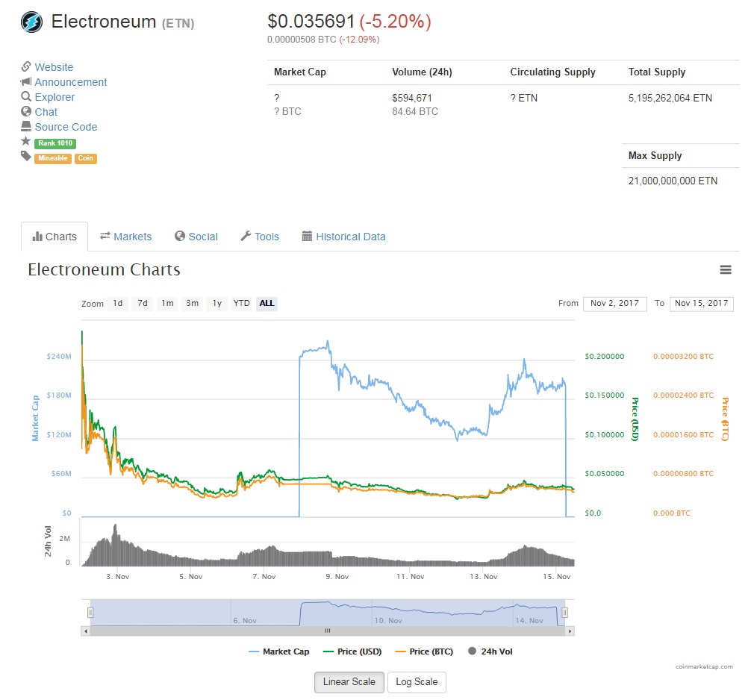This screenshot has width=754, height=700.
Task: Click the star icon beside Rank badge
Action: 26,141
